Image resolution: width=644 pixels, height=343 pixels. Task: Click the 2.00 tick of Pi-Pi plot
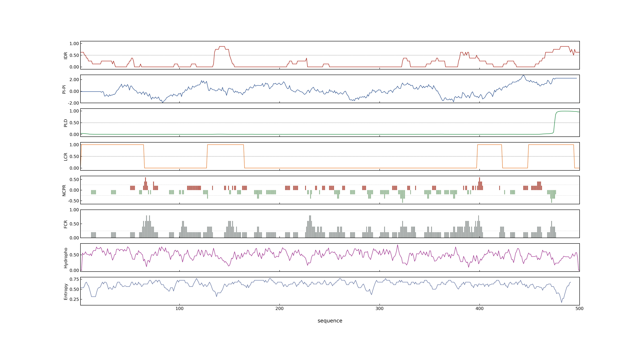click(74, 80)
